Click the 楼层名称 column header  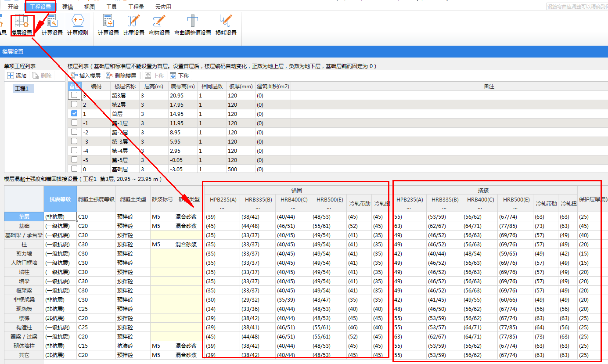(x=125, y=86)
